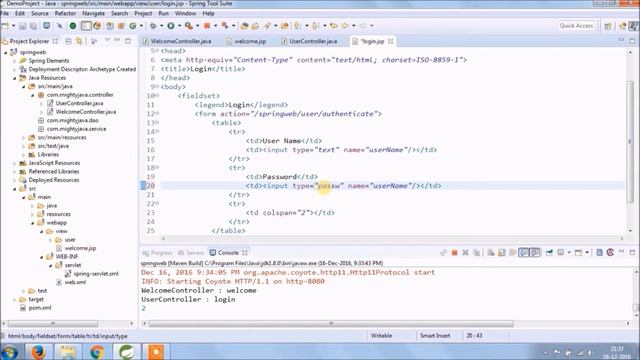The height and width of the screenshot is (360, 640).
Task: Click Project Explorer horizontal scrollbar
Action: click(53, 324)
